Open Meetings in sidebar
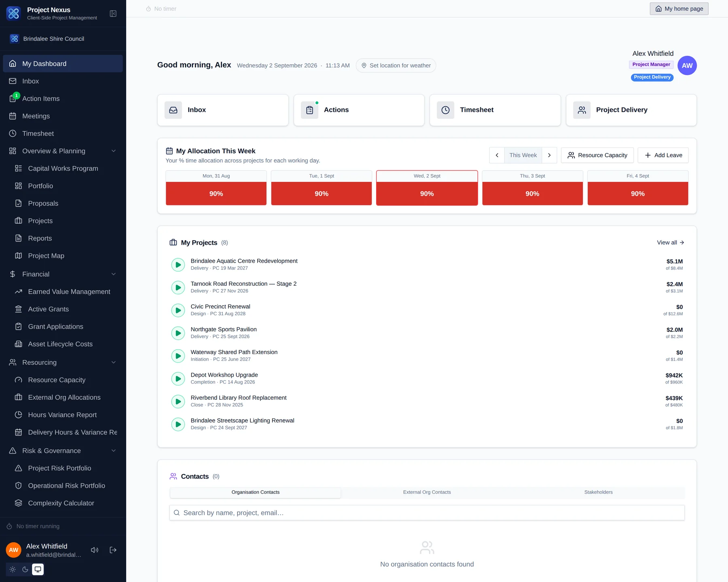This screenshot has width=728, height=582. [x=63, y=116]
